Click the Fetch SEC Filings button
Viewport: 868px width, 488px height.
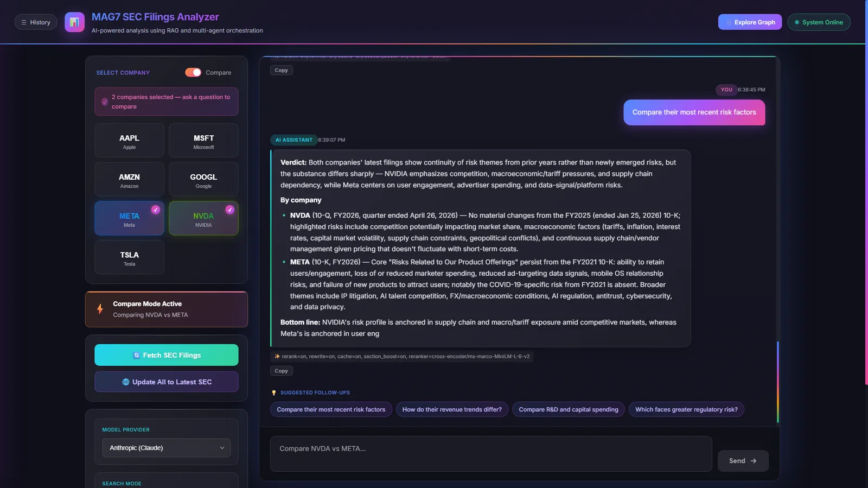tap(167, 355)
